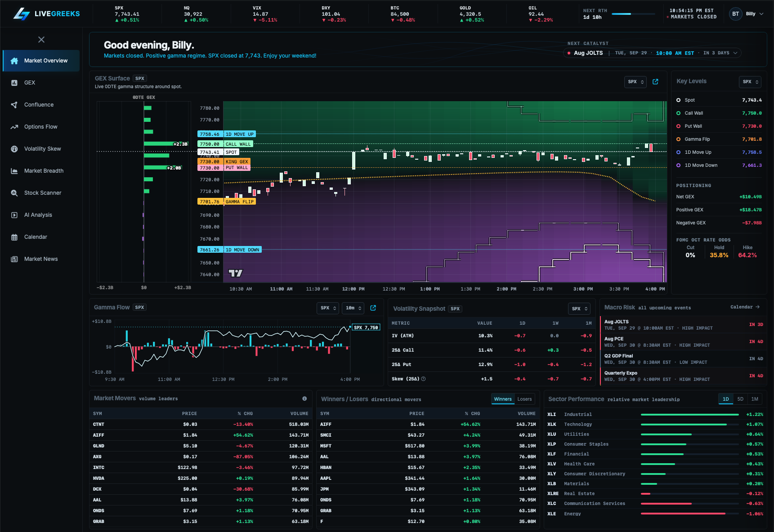Open GEX Surface in external window
The height and width of the screenshot is (532, 774).
(655, 81)
